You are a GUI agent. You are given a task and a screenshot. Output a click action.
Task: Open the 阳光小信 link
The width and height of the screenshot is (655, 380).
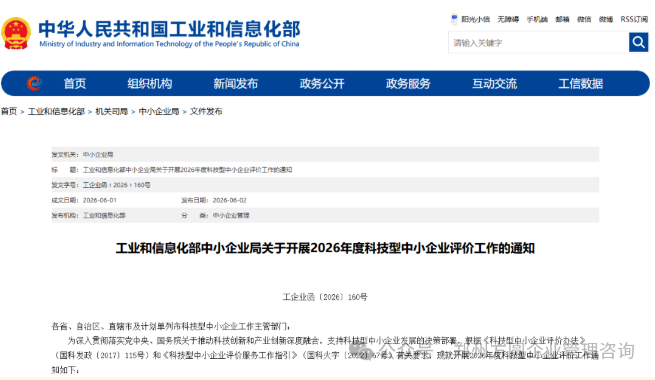coord(475,19)
